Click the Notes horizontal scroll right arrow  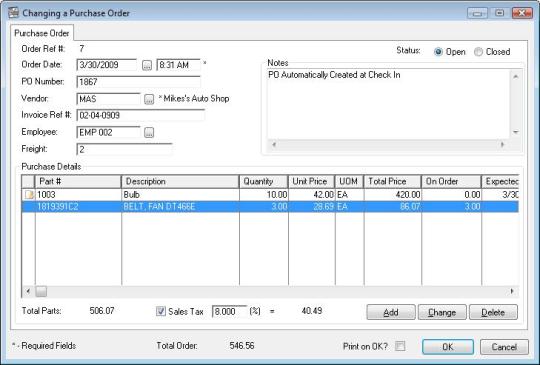tap(502, 145)
